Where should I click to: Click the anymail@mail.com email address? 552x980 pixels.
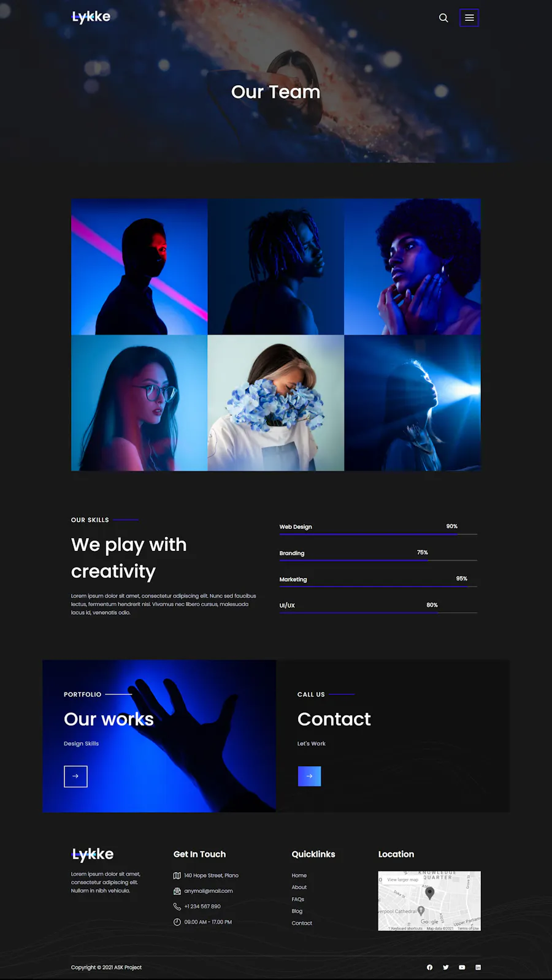point(209,891)
